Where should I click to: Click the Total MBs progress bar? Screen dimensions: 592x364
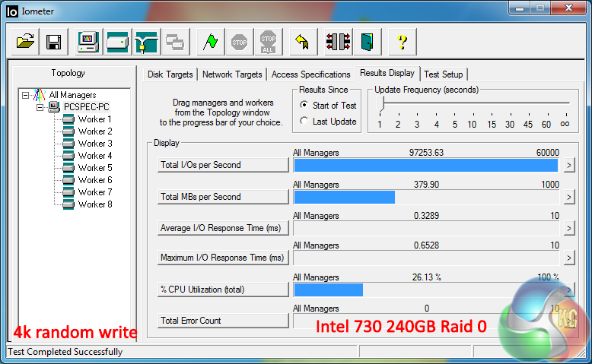click(426, 197)
